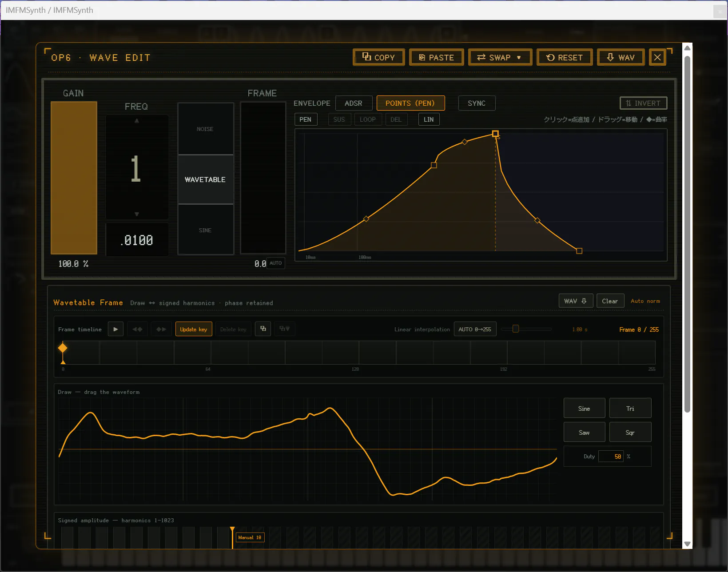This screenshot has height=572, width=728.
Task: Select the WAVETABLE wave type
Action: click(x=205, y=179)
